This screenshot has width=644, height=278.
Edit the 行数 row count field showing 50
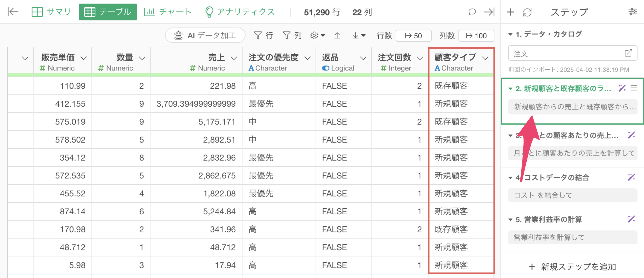tap(414, 36)
